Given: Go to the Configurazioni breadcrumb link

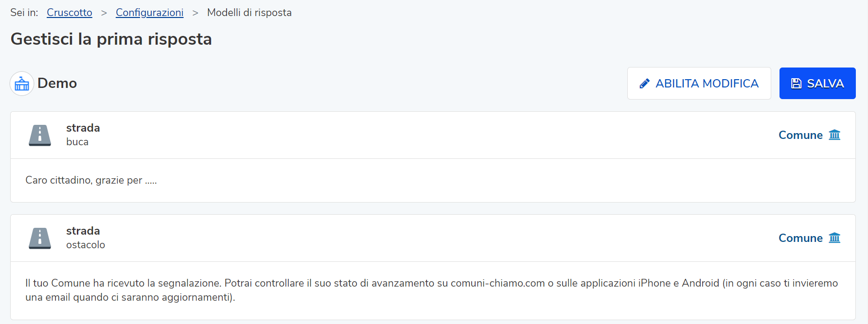Looking at the screenshot, I should (149, 13).
